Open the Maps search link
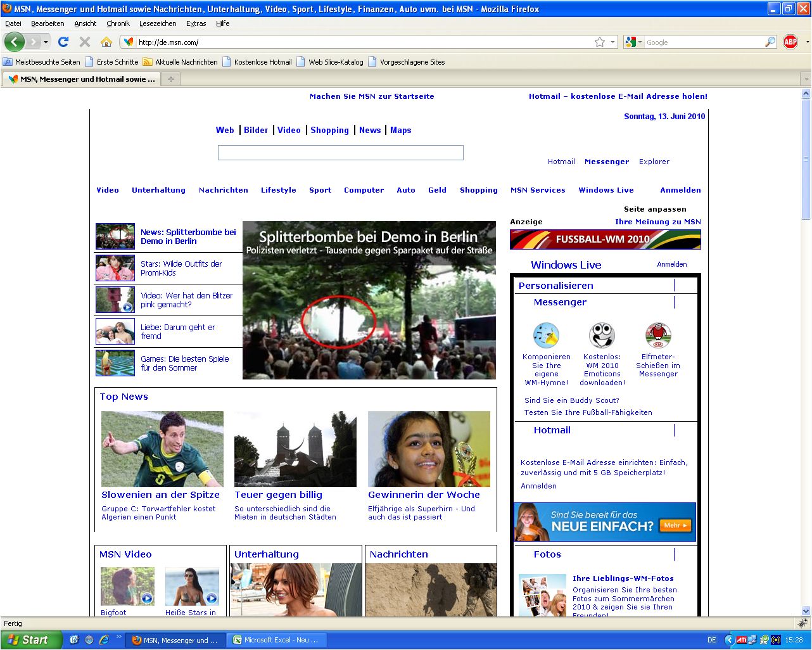 tap(401, 130)
